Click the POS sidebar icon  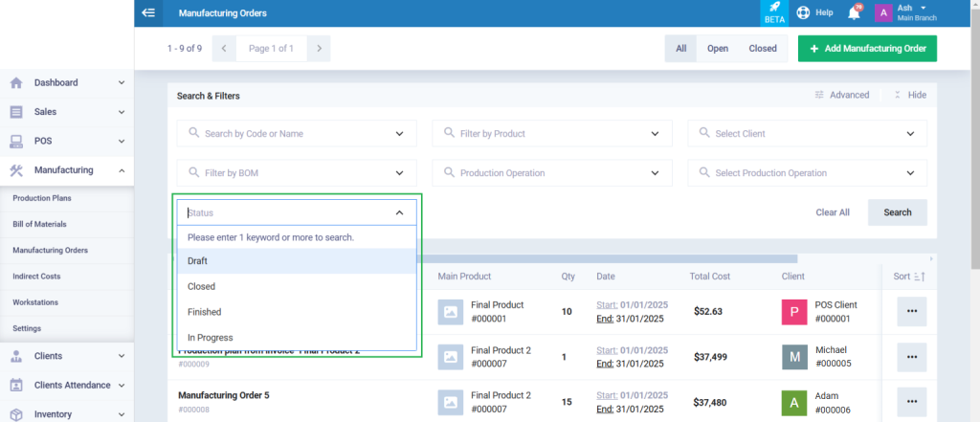tap(16, 142)
